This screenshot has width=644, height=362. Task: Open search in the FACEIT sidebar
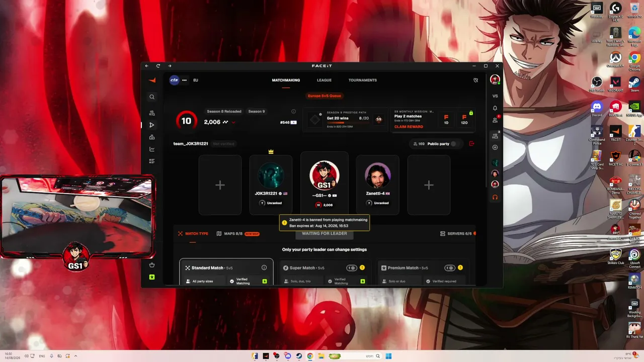pyautogui.click(x=152, y=97)
